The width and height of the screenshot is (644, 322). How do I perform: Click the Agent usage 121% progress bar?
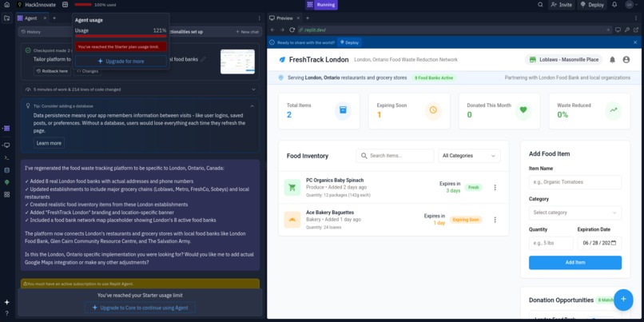121,36
